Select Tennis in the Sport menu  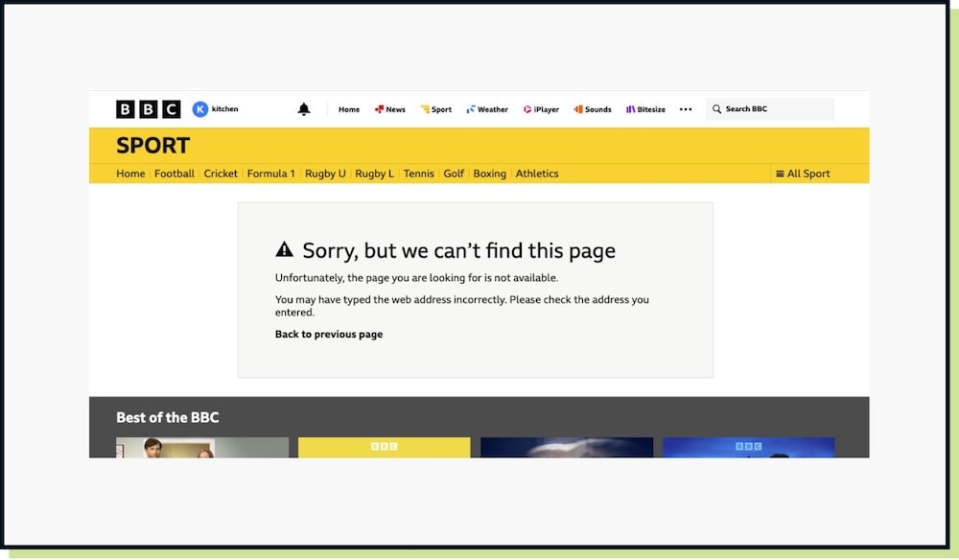419,174
